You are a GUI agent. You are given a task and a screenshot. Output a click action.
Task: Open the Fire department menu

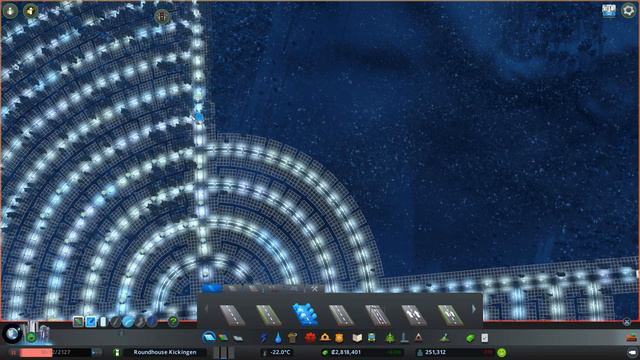tap(325, 338)
